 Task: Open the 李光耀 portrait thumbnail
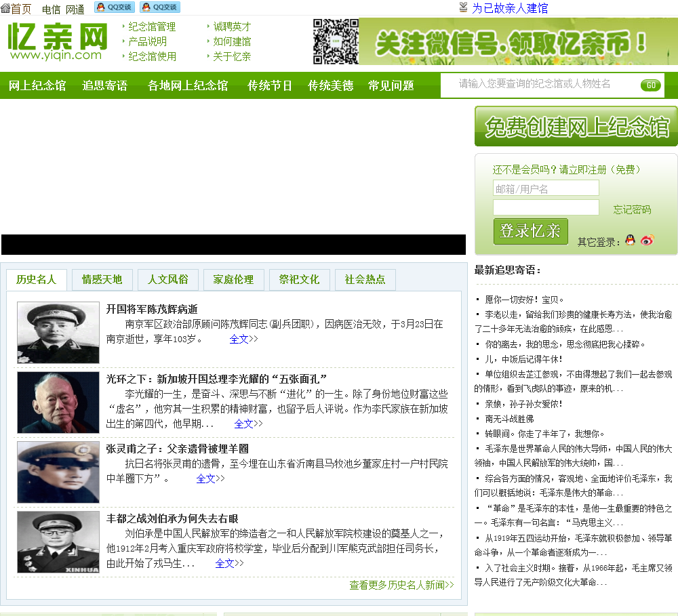(x=58, y=403)
